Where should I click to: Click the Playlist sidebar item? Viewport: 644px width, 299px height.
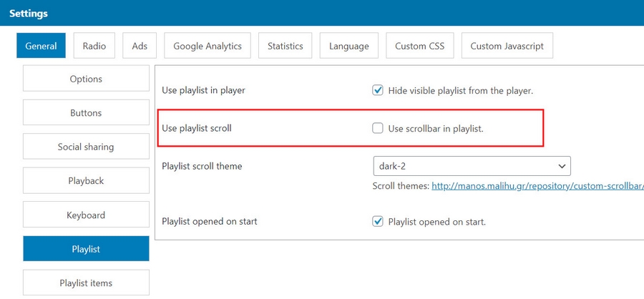pos(86,249)
